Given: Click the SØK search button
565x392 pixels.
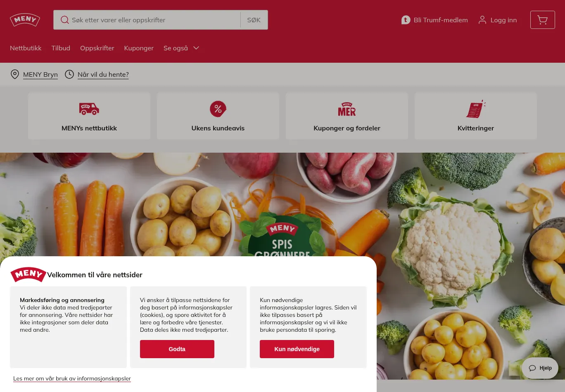Looking at the screenshot, I should click(x=254, y=20).
